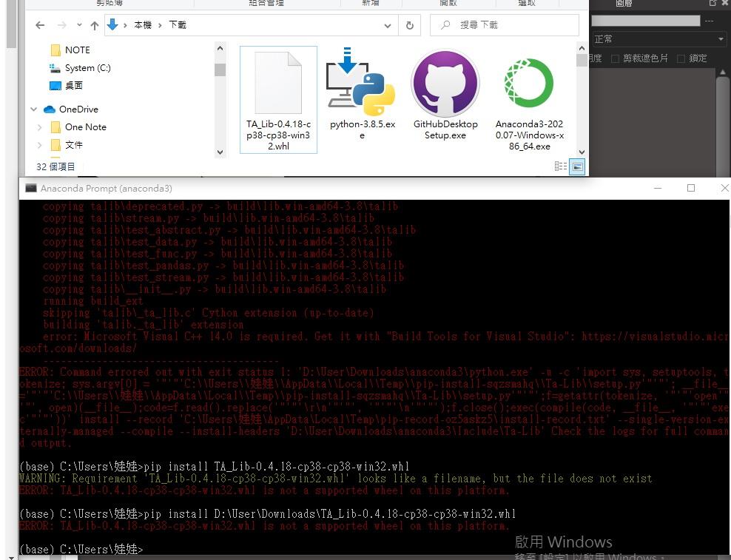
Task: Click the TA_Lib-0.4.18-cp38-cp38-win32.whl file name
Action: pos(278,135)
